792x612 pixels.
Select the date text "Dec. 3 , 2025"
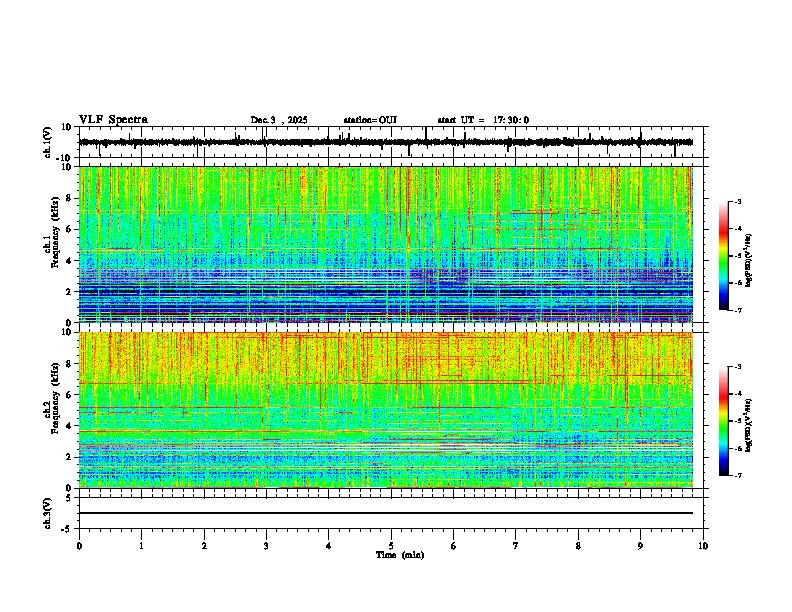(x=279, y=120)
